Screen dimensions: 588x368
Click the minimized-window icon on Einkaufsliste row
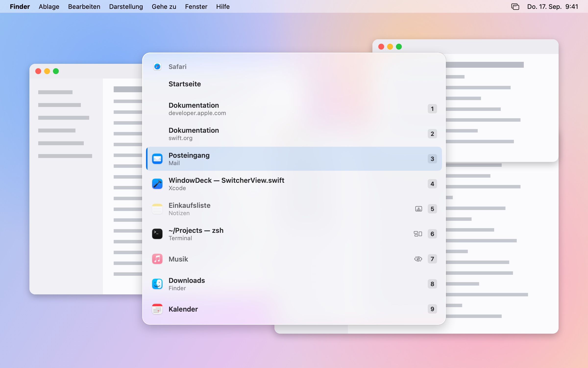coord(418,209)
